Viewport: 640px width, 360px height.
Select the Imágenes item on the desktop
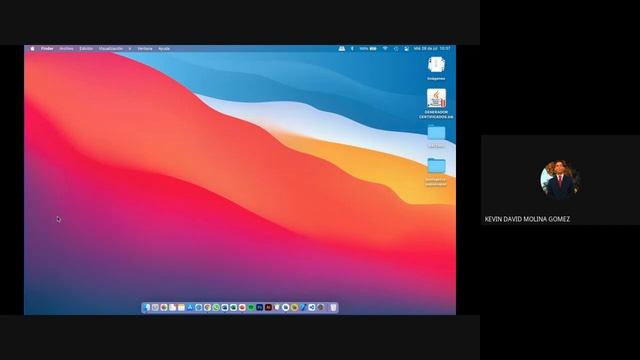[x=436, y=68]
